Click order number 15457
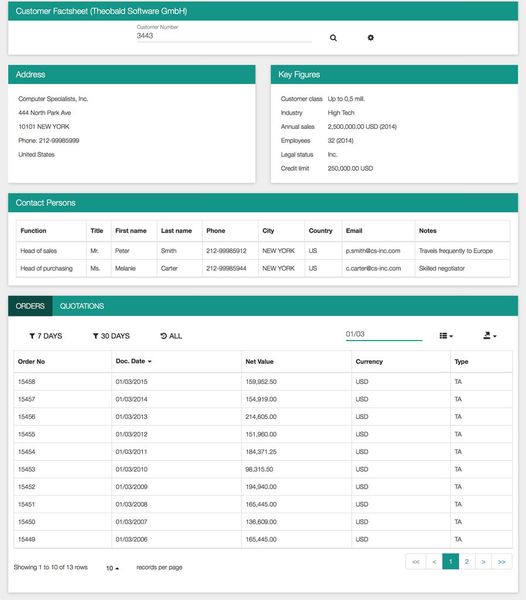 coord(26,399)
